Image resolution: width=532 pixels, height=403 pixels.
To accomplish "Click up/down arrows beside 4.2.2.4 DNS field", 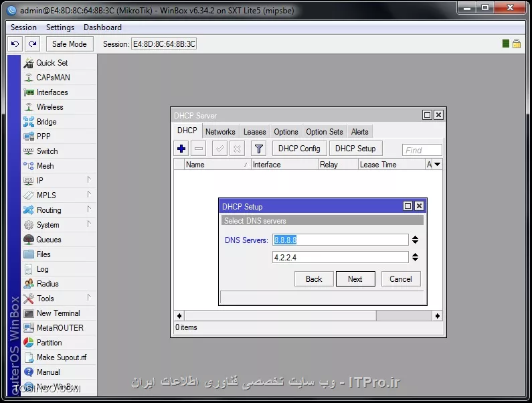I will (415, 257).
